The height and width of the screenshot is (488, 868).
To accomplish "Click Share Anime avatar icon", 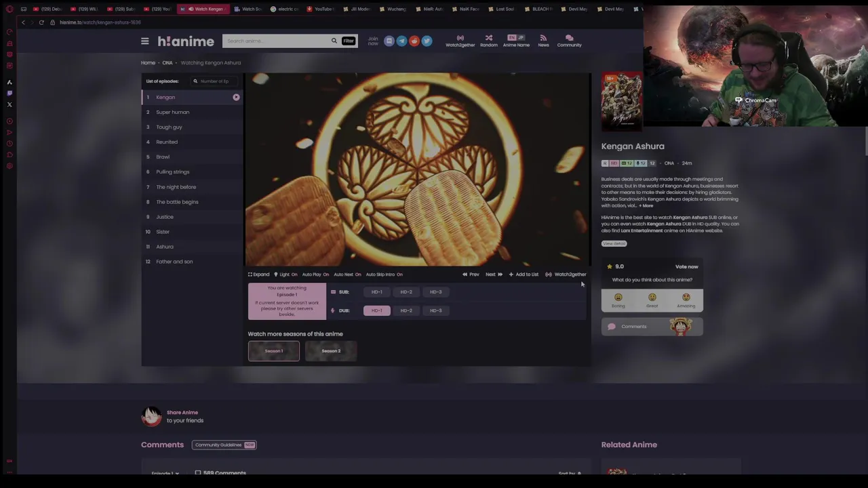I will click(151, 416).
